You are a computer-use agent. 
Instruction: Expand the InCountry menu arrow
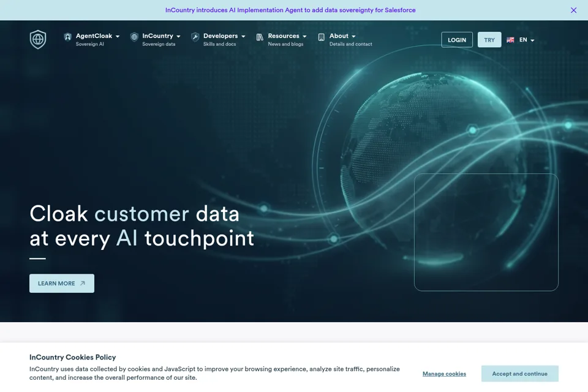[178, 36]
